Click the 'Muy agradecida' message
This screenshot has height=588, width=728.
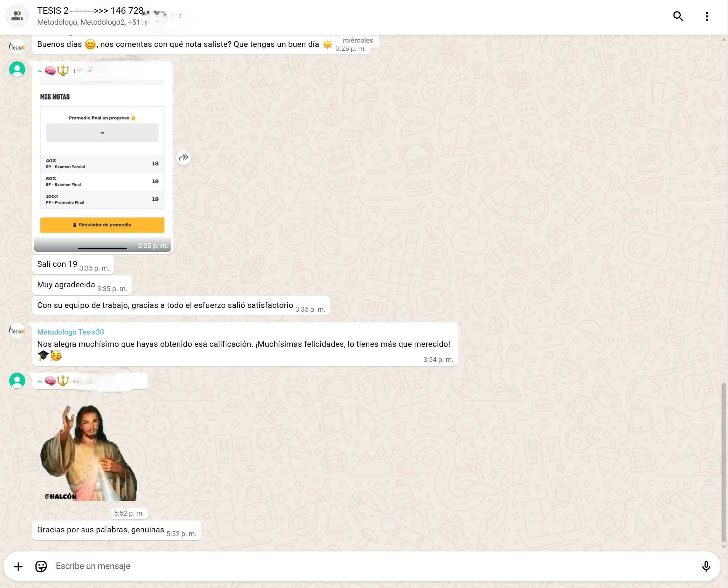click(82, 285)
